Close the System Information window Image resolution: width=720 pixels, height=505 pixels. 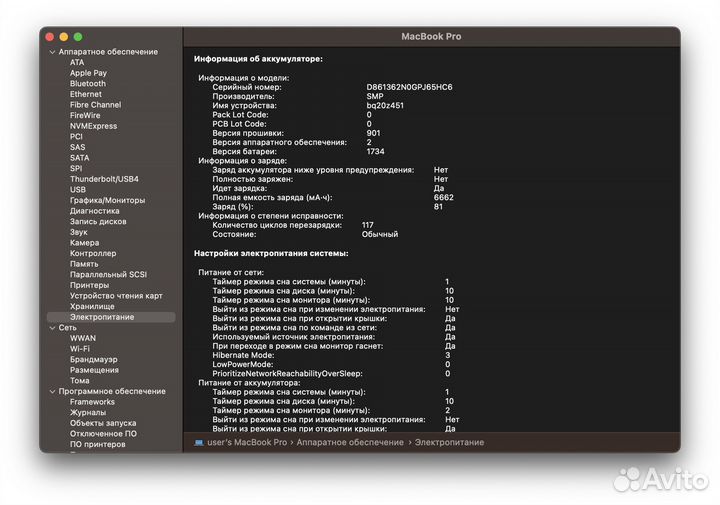(x=50, y=37)
